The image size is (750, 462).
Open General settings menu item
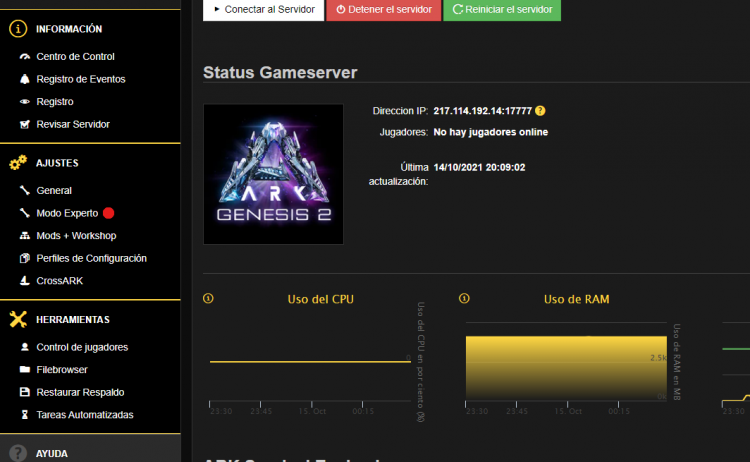point(54,190)
